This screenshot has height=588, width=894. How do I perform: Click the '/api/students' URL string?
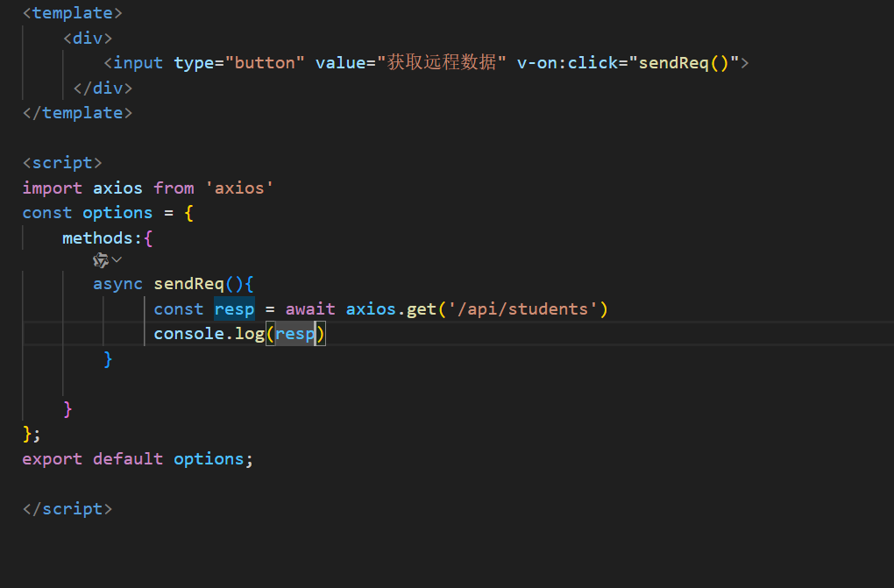(x=522, y=308)
